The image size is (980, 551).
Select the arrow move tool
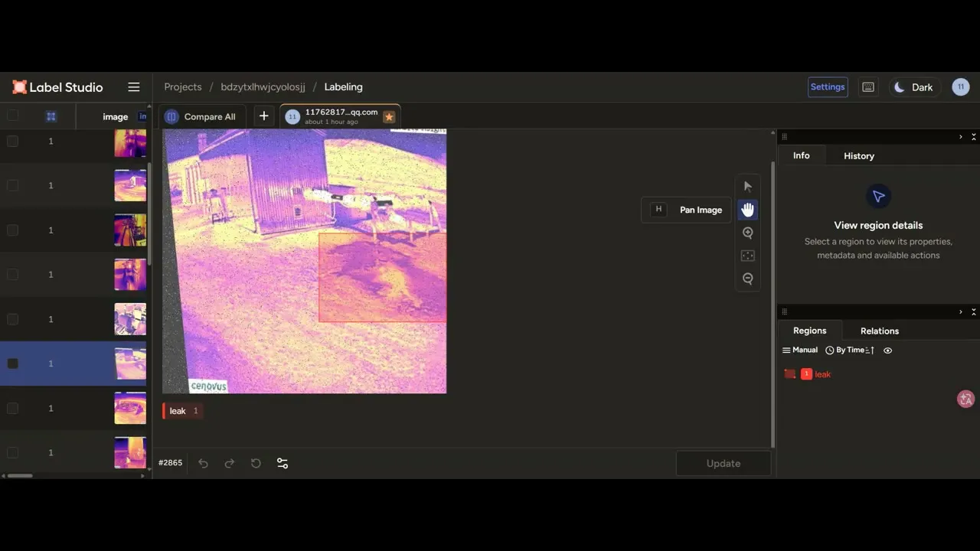pyautogui.click(x=748, y=187)
